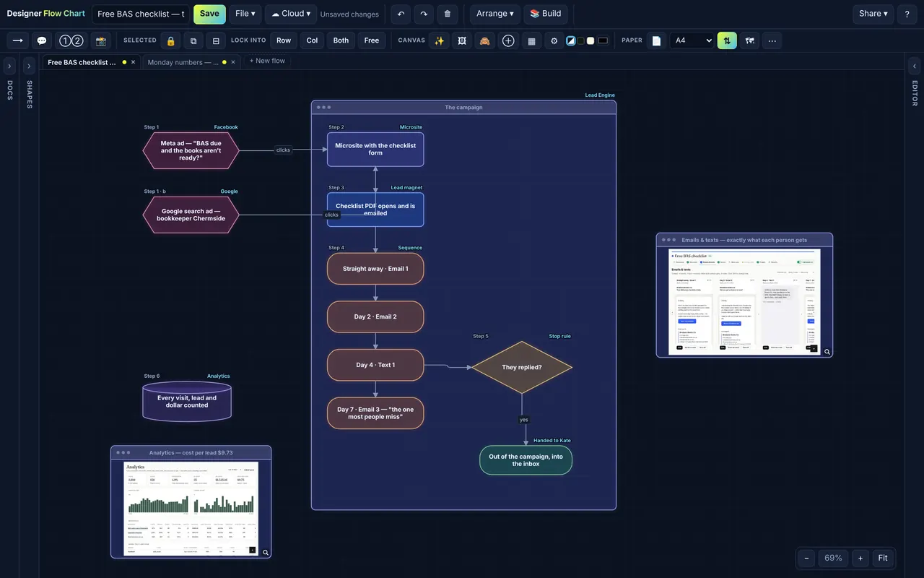Click the framed picture icon in Canvas tools
924x578 pixels.
click(462, 40)
